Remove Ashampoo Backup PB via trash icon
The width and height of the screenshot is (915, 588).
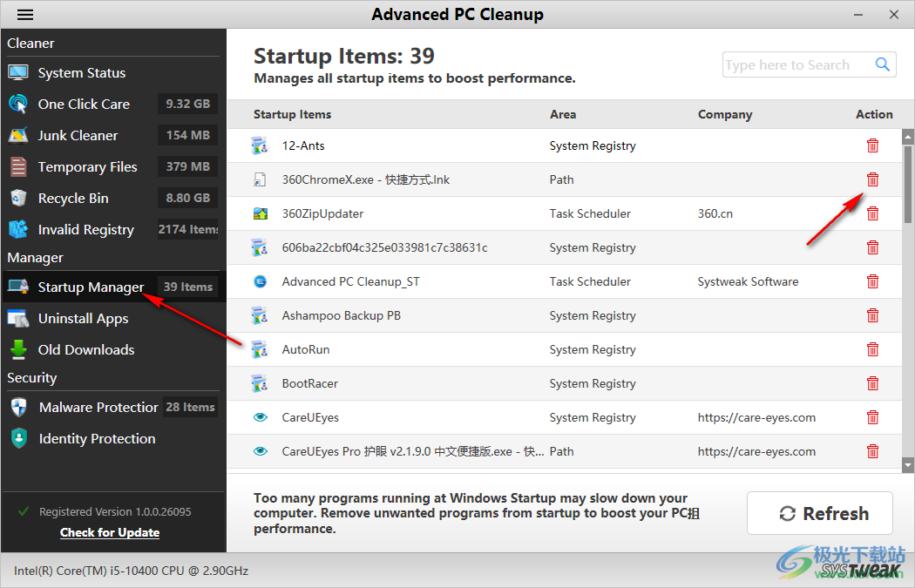872,315
